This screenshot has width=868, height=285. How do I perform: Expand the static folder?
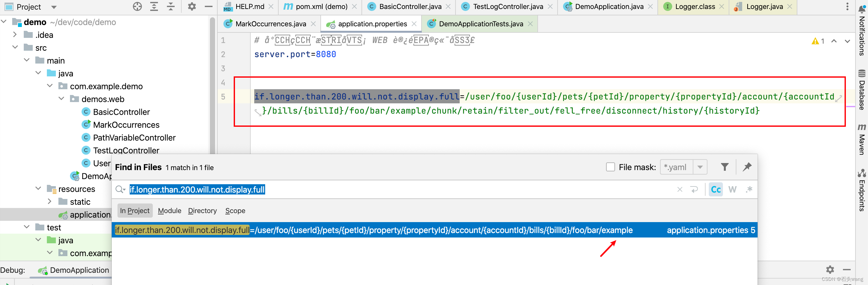click(50, 202)
